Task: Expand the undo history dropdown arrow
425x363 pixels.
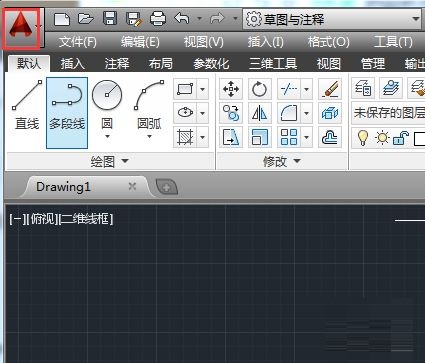Action: pos(199,19)
